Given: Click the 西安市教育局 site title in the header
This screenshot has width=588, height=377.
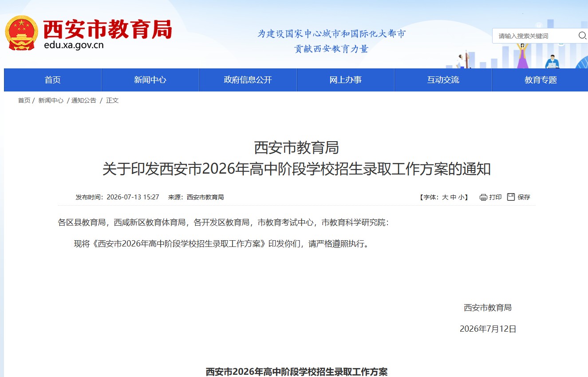Looking at the screenshot, I should point(107,29).
